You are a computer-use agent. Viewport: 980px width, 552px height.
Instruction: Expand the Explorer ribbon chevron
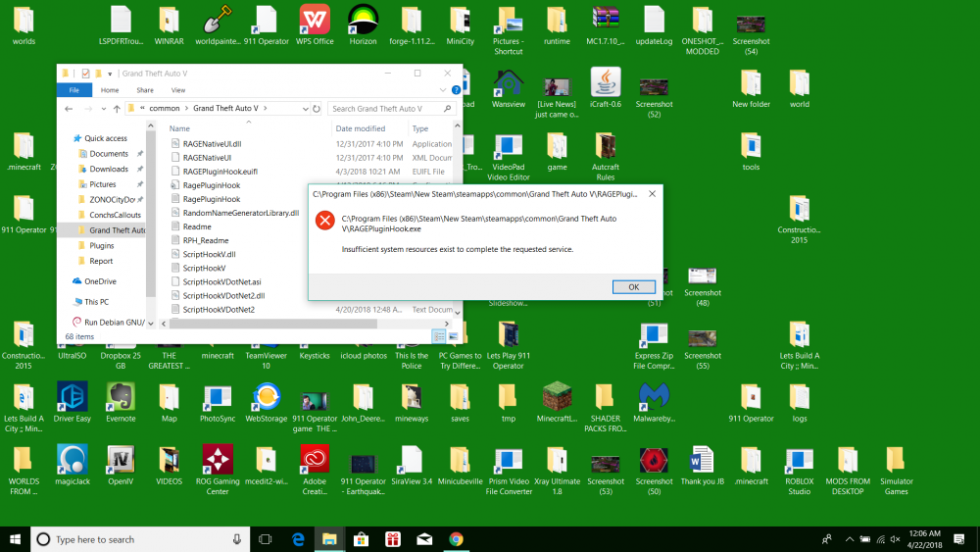pos(443,90)
